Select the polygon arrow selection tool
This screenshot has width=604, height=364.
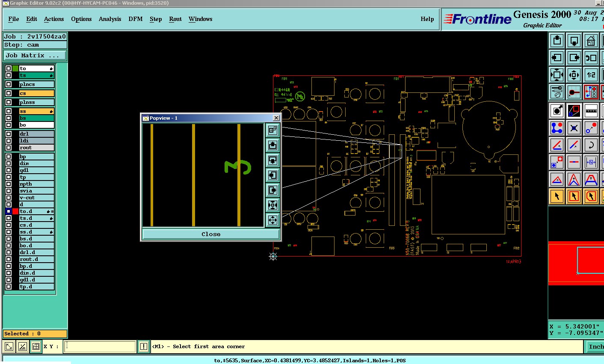click(591, 196)
